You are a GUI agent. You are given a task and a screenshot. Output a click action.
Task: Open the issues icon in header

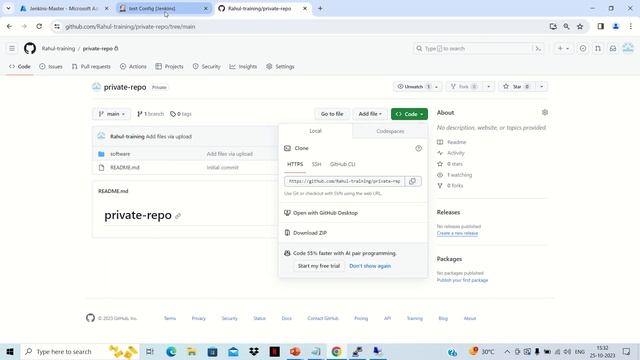583,49
